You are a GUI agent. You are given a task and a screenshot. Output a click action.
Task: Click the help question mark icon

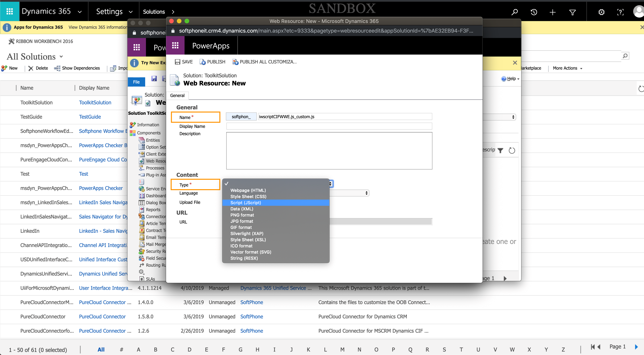coord(620,12)
